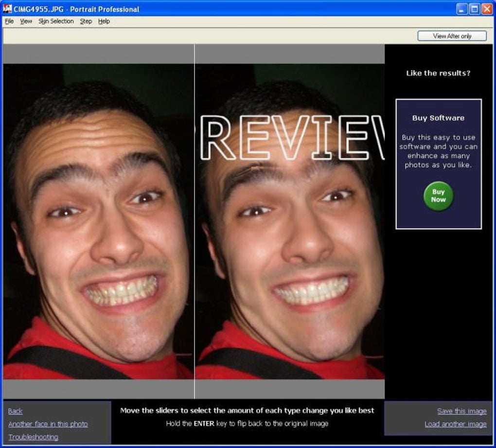Image resolution: width=496 pixels, height=448 pixels.
Task: Click Load another image link
Action: tap(456, 424)
